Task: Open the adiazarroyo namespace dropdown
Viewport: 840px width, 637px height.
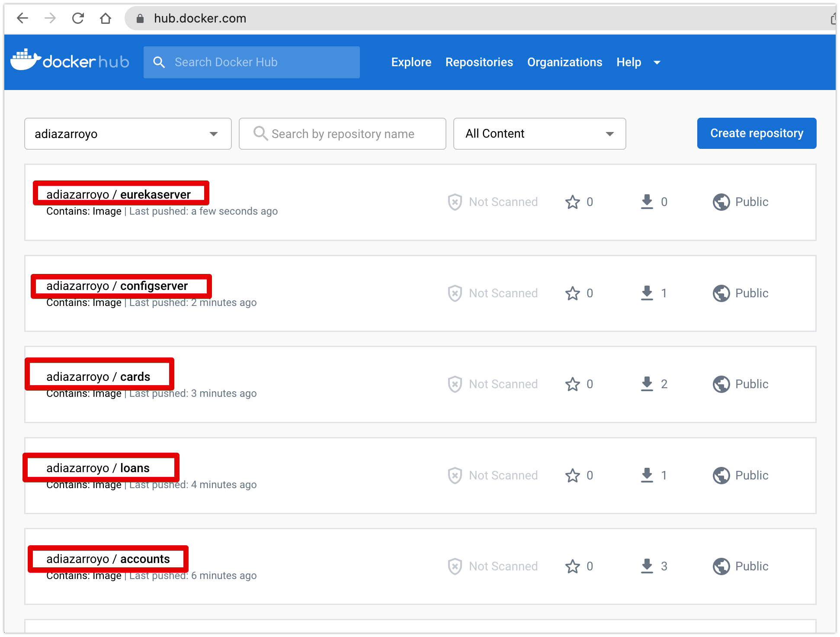Action: click(128, 134)
